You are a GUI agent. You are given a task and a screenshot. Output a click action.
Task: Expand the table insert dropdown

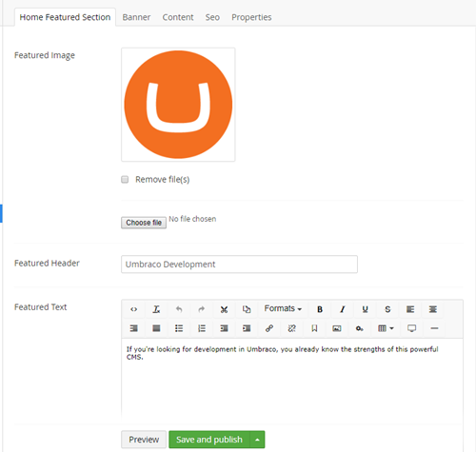tap(386, 328)
